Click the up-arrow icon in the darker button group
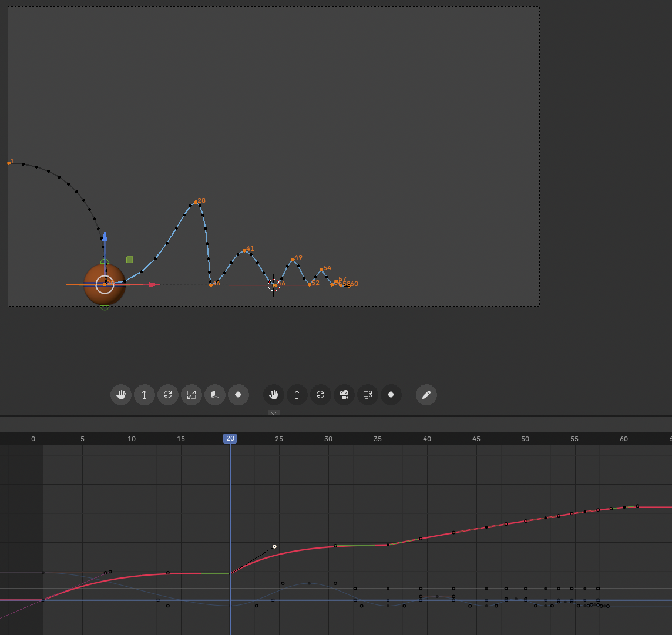This screenshot has width=672, height=635. pyautogui.click(x=297, y=395)
